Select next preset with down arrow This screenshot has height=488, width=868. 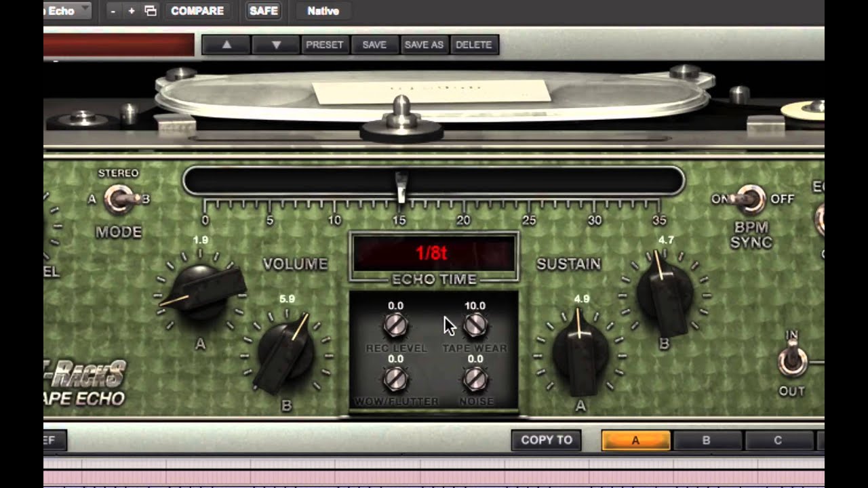point(276,45)
